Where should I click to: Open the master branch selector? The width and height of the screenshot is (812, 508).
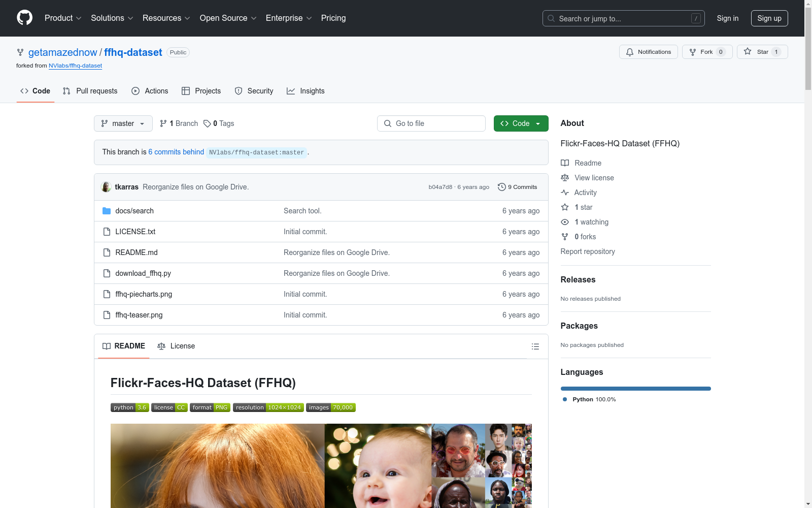pyautogui.click(x=123, y=123)
